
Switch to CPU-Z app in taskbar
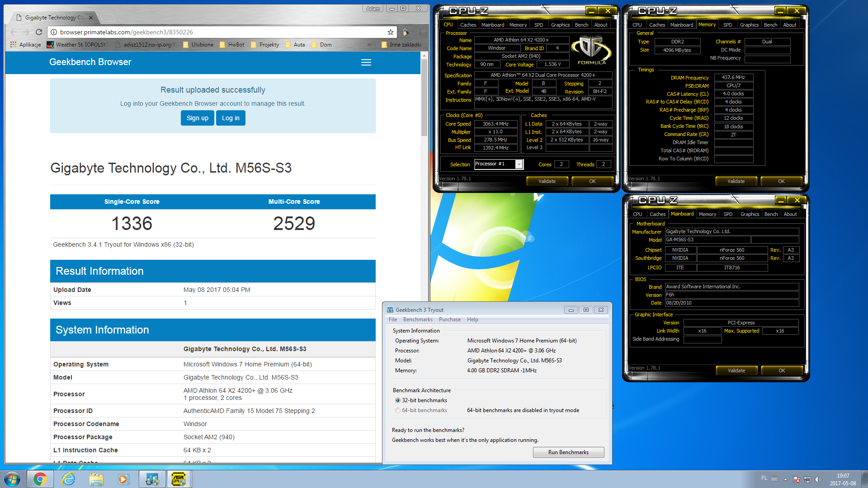point(179,479)
